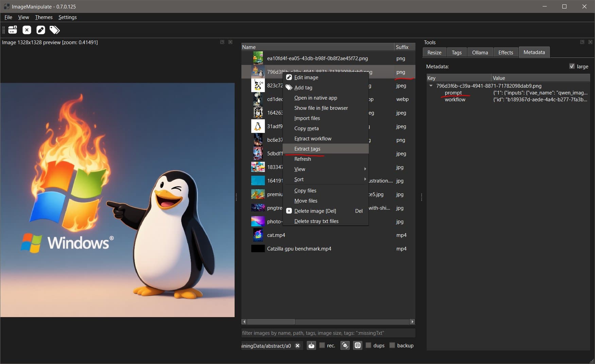Select the 823c72 jpeg thumbnail
The image size is (595, 364).
click(258, 85)
